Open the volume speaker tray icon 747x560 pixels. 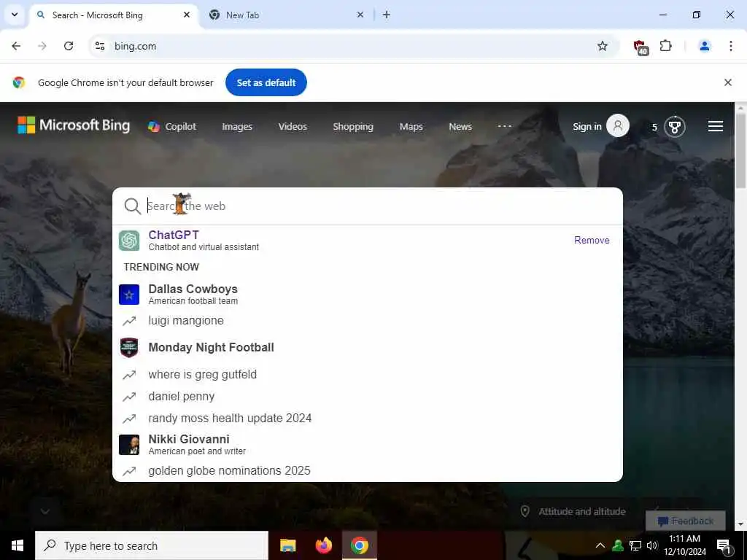[x=652, y=545]
